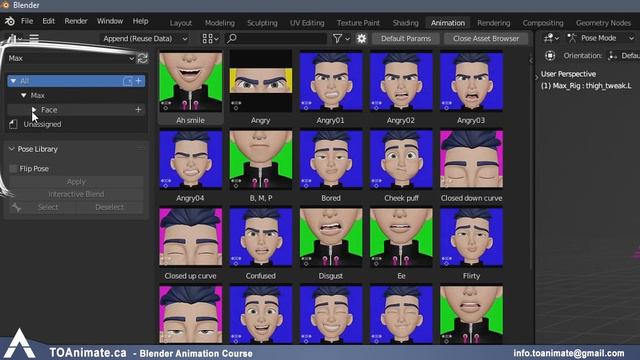Viewport: 640px width, 360px height.
Task: Switch to the Texture Paint workspace tab
Action: 358,23
